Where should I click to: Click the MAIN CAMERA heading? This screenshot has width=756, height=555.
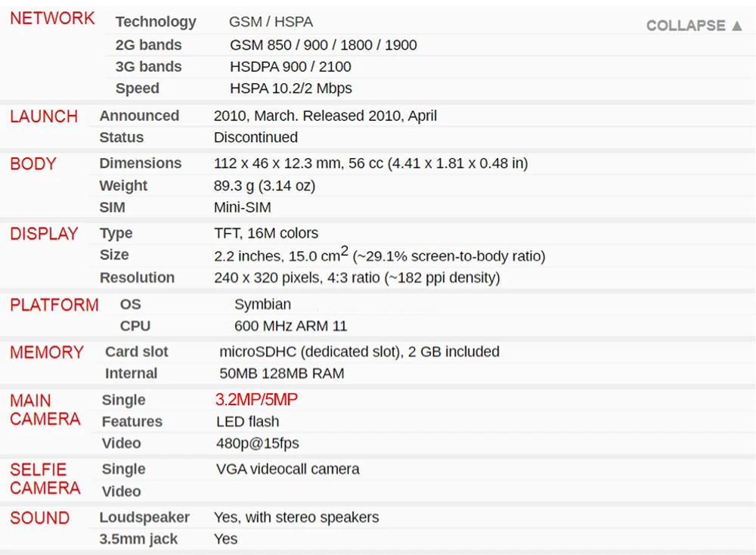[45, 410]
